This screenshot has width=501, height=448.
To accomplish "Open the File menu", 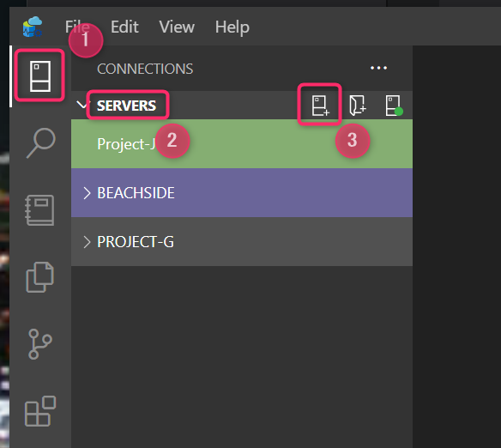I will pos(77,27).
